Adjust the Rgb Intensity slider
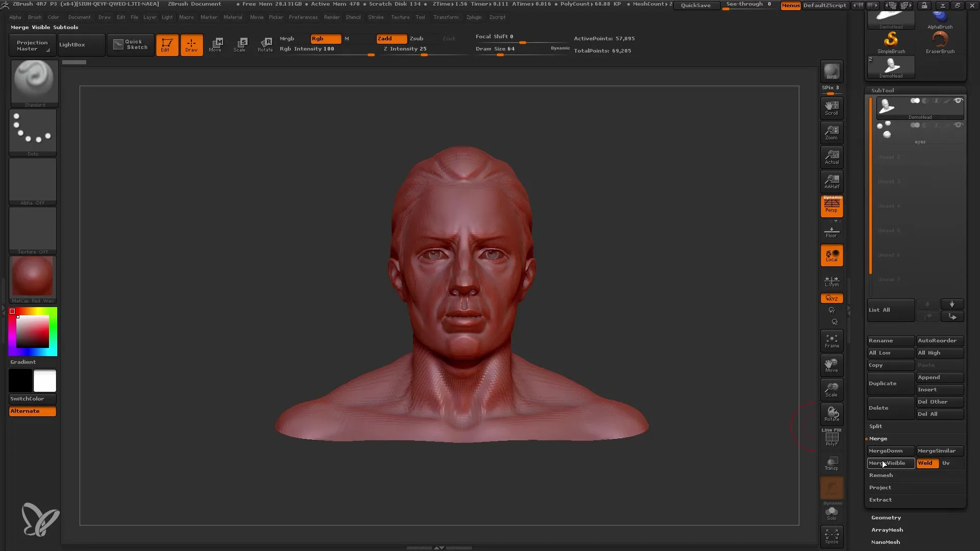The height and width of the screenshot is (551, 980). (327, 51)
